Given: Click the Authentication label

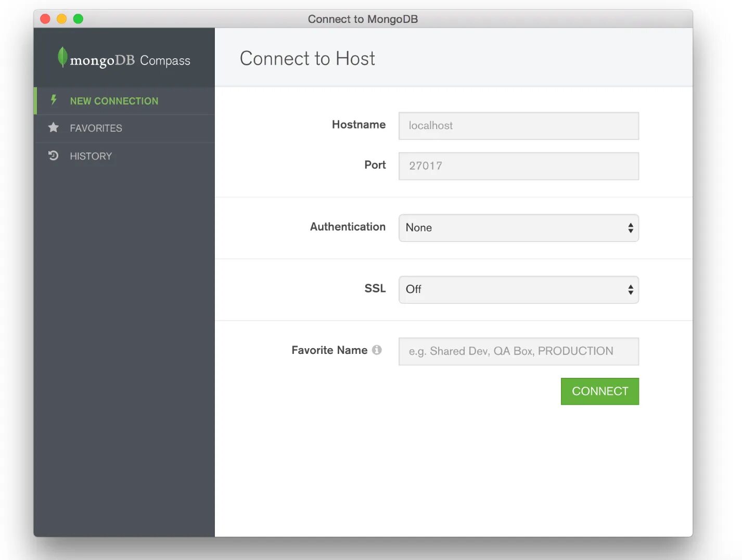Looking at the screenshot, I should [x=348, y=227].
